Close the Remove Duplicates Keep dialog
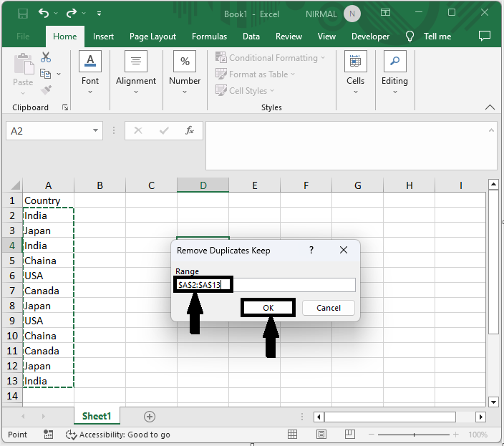This screenshot has height=446, width=504. pos(344,250)
